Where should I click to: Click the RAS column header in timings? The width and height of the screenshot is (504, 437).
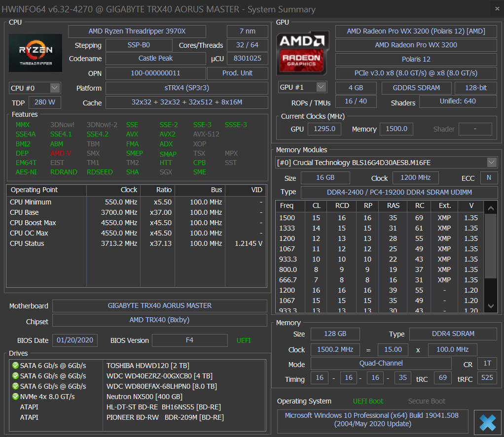click(393, 205)
